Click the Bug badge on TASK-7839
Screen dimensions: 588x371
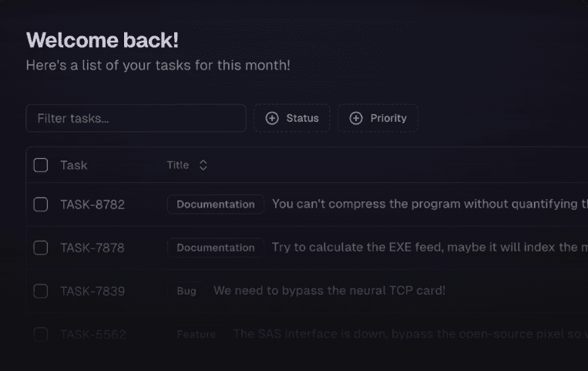click(x=186, y=291)
